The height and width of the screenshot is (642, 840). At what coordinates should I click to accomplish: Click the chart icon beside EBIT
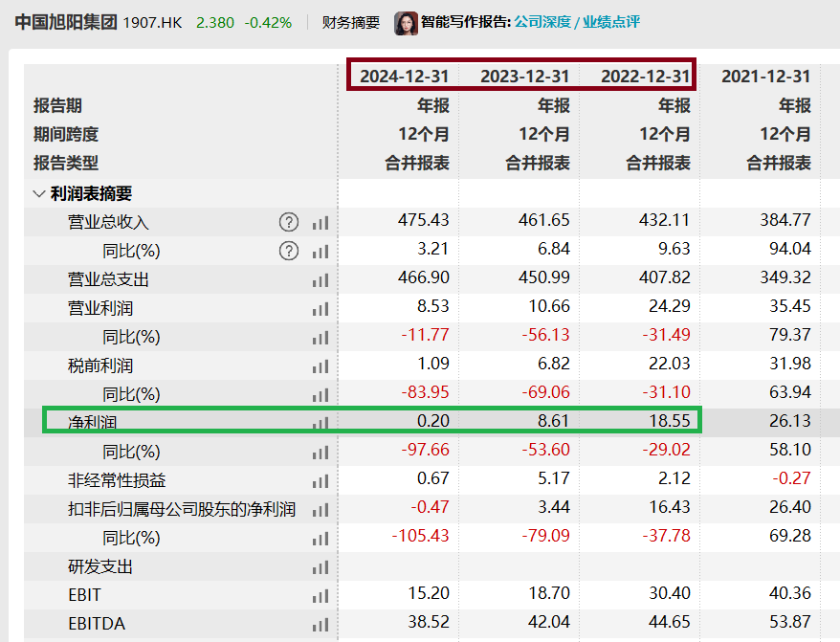(321, 594)
